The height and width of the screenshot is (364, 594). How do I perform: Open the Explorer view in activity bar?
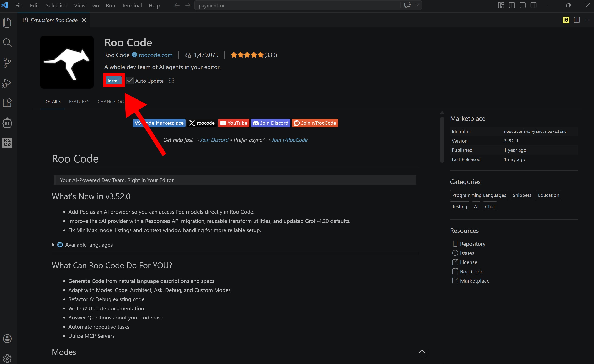7,23
